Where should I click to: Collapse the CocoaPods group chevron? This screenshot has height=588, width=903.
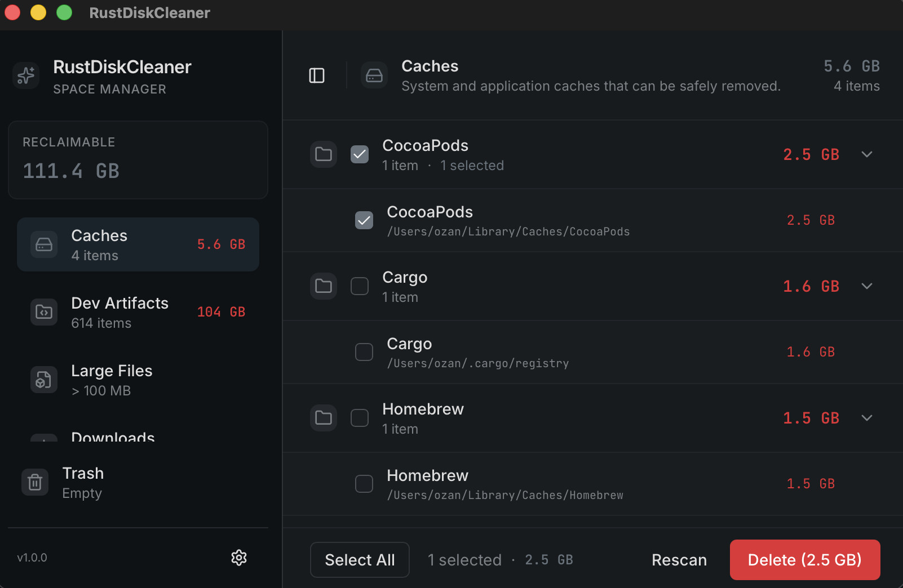pos(867,154)
